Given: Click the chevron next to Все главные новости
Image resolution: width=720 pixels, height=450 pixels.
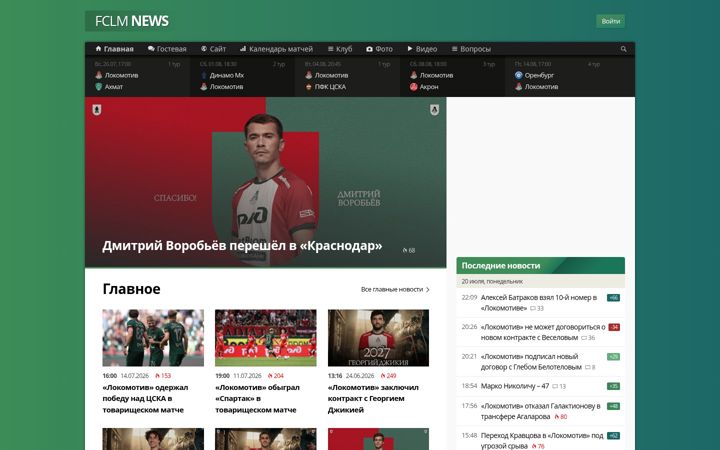Looking at the screenshot, I should [428, 290].
